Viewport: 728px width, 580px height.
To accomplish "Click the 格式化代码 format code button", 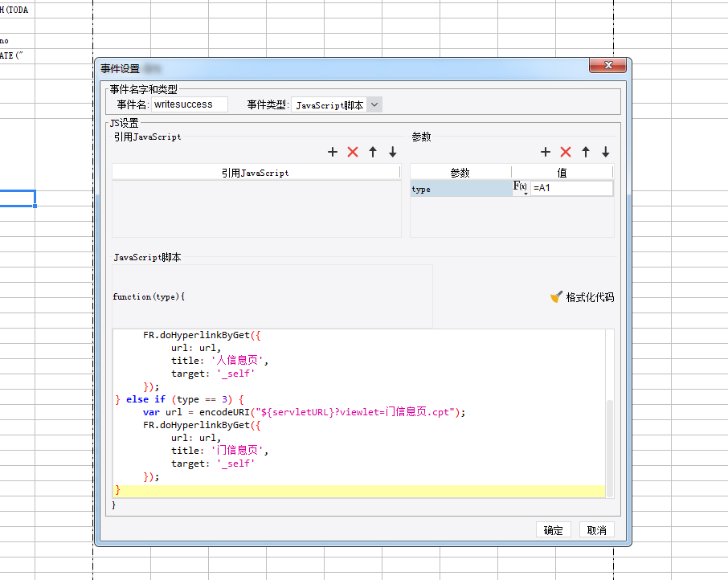I will pyautogui.click(x=583, y=297).
